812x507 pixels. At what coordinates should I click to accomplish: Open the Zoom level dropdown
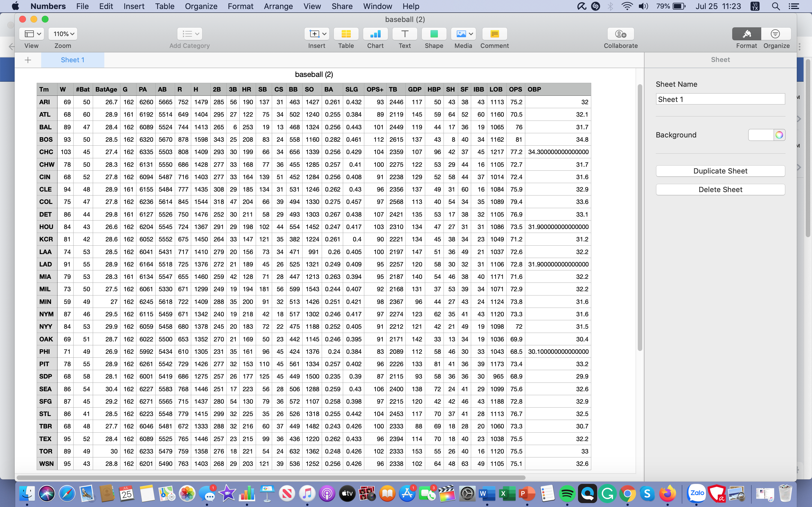63,34
